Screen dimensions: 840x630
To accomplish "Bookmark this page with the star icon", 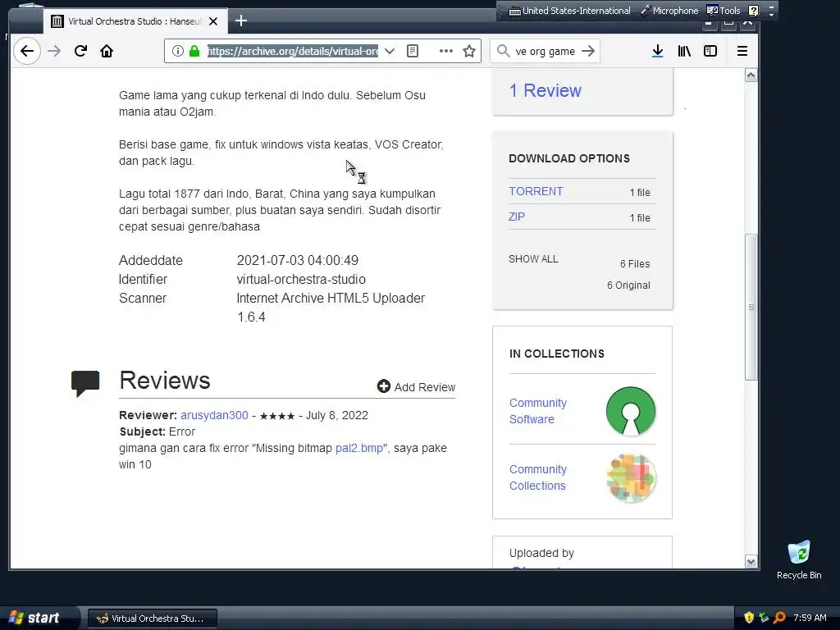I will click(469, 51).
